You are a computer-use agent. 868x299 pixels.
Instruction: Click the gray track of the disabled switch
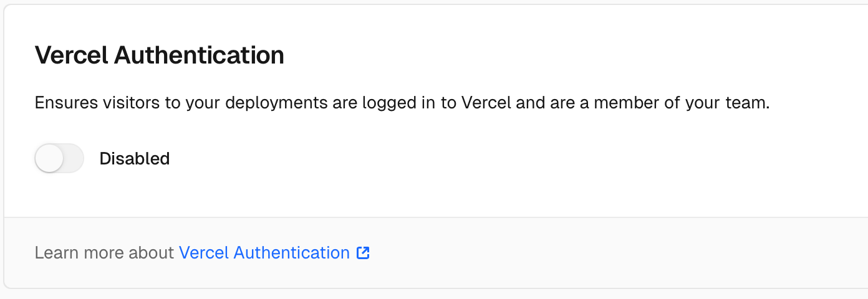coord(74,158)
